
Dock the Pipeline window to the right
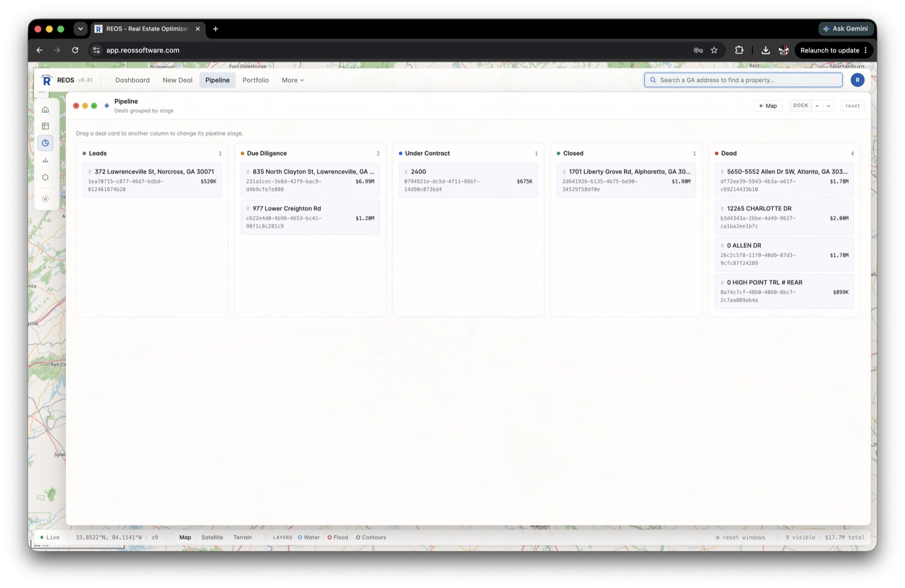[x=828, y=106]
